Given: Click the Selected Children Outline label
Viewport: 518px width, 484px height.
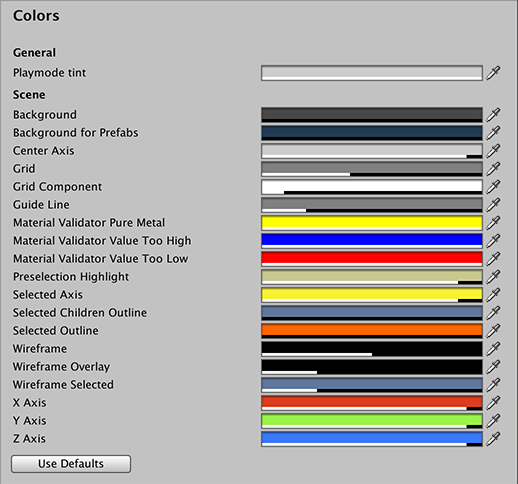Looking at the screenshot, I should (x=80, y=313).
